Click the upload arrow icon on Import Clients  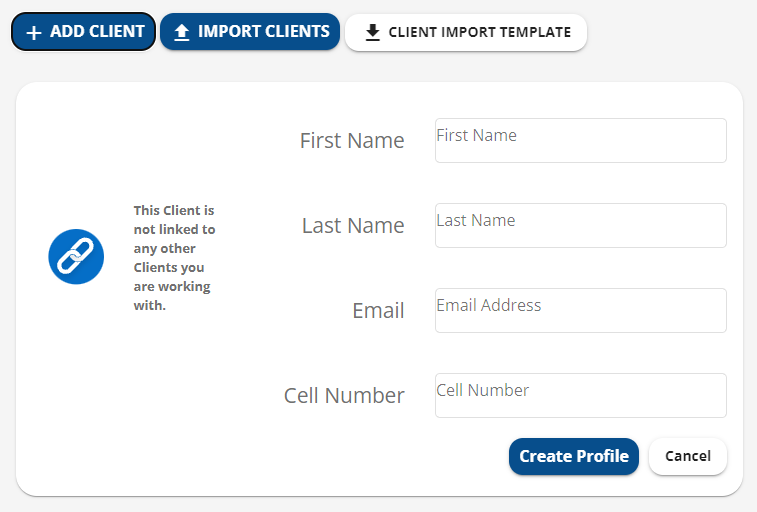click(x=182, y=32)
